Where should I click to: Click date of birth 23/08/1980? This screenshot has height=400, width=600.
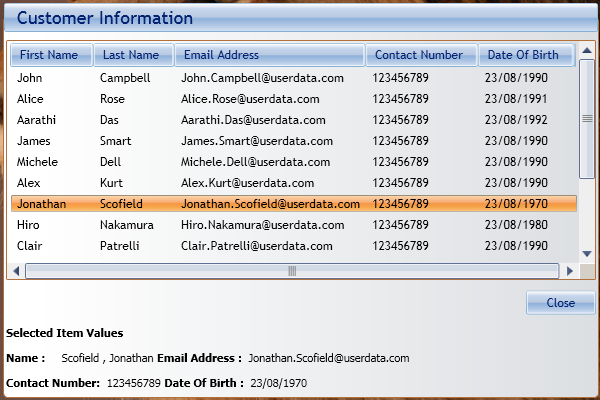[516, 225]
